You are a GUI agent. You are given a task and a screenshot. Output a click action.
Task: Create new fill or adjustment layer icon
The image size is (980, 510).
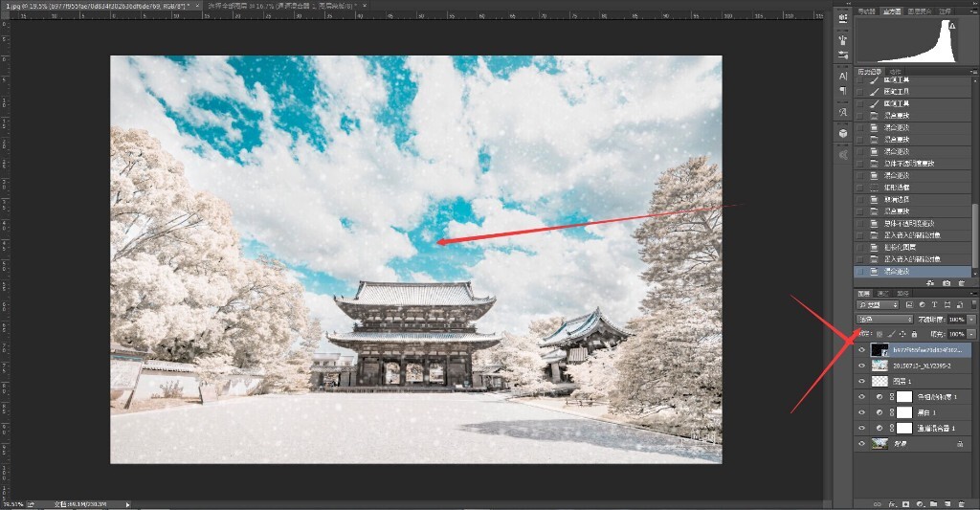920,504
